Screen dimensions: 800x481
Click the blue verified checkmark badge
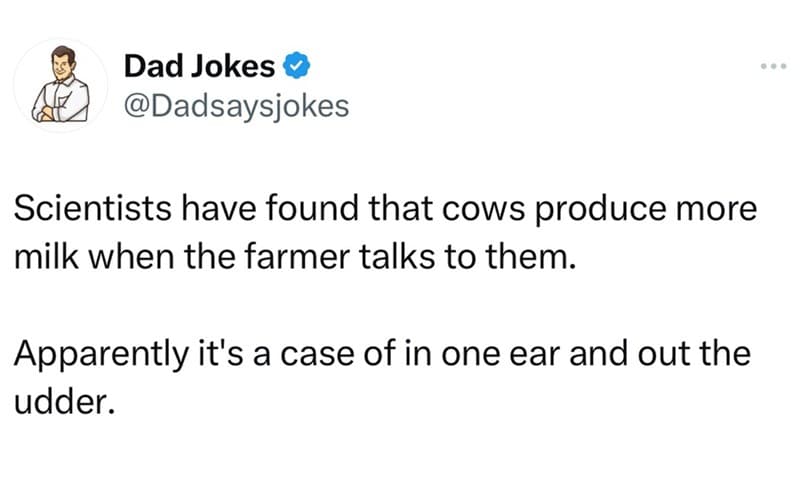(296, 66)
